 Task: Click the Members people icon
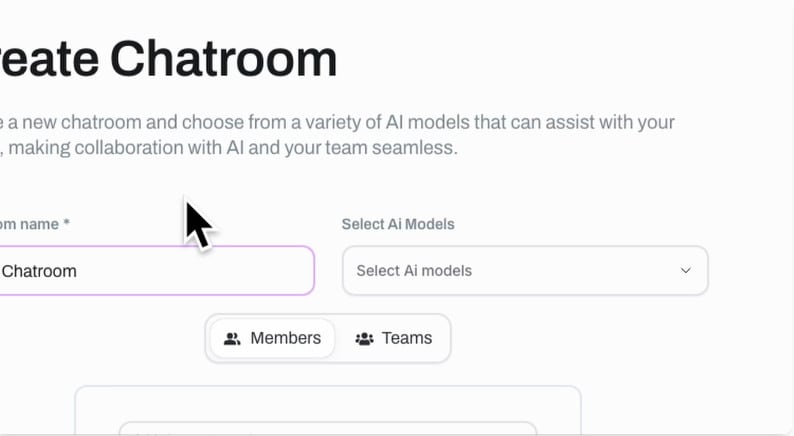coord(232,339)
